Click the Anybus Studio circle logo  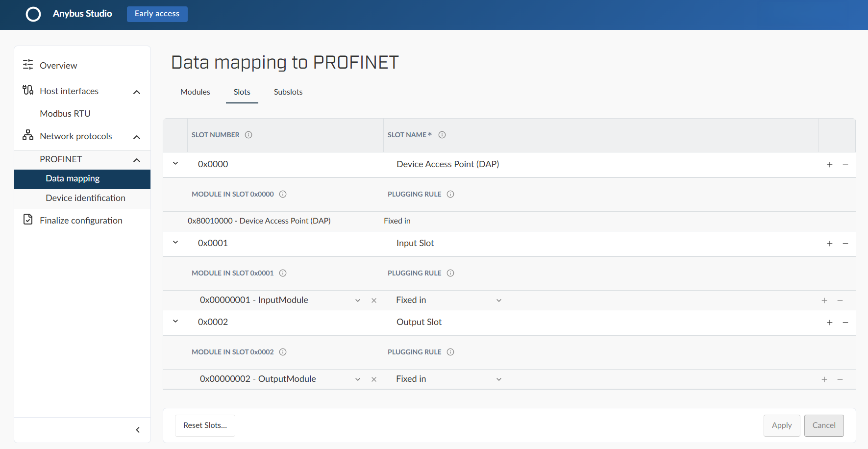tap(33, 14)
